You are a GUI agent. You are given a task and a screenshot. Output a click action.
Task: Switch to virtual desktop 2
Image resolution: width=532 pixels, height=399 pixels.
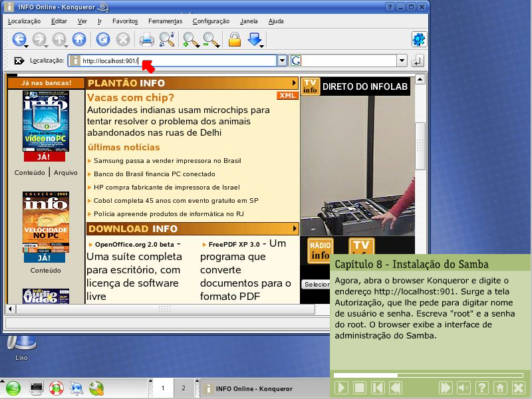tap(183, 388)
